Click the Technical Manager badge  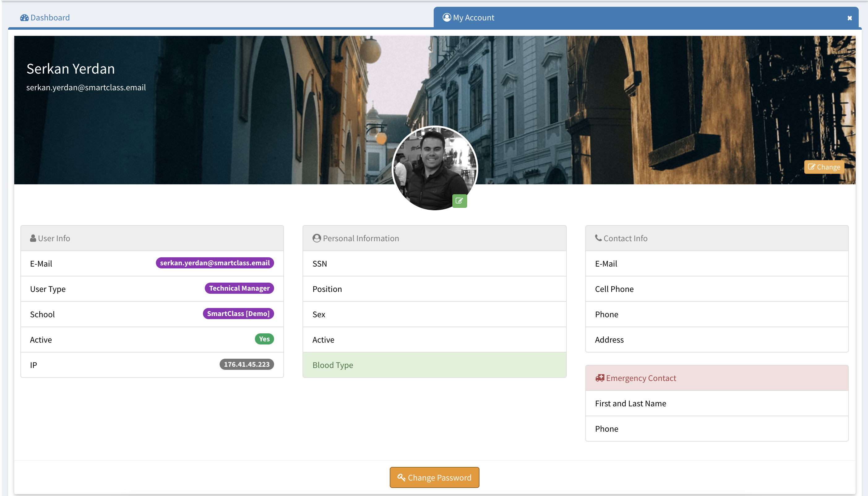click(239, 288)
